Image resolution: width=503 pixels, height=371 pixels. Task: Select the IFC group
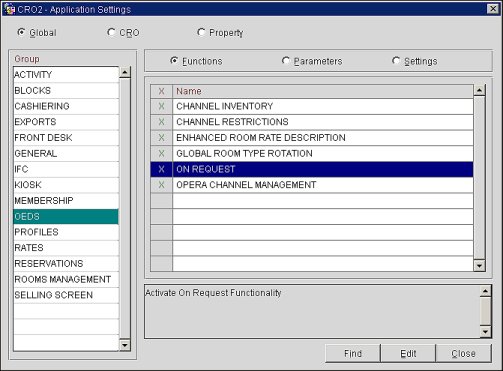[x=66, y=169]
